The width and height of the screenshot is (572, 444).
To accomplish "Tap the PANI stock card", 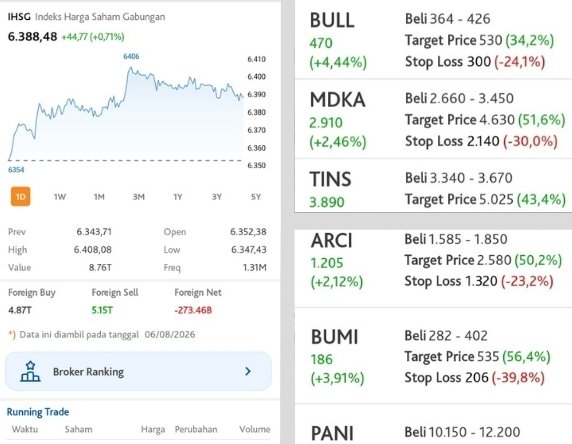I will pos(433,425).
